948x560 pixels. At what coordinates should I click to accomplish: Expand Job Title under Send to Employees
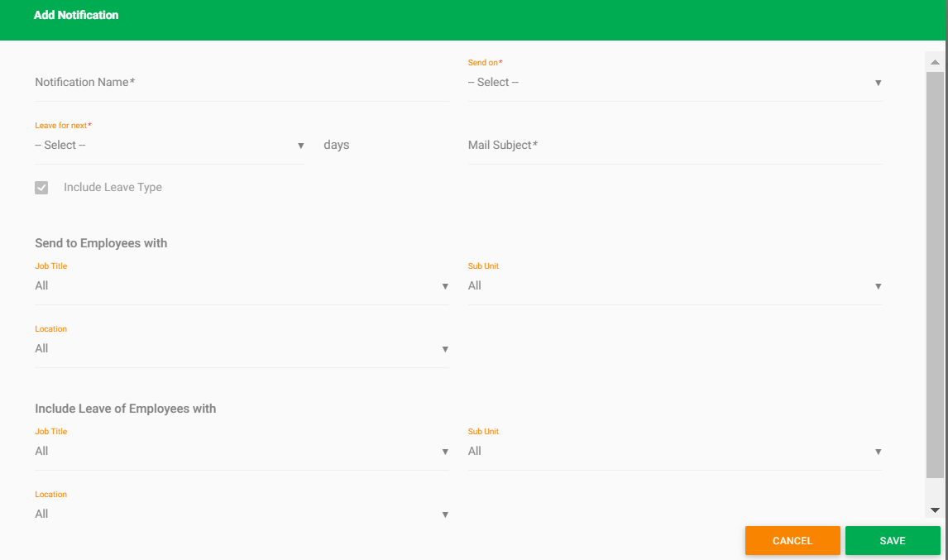pos(242,286)
